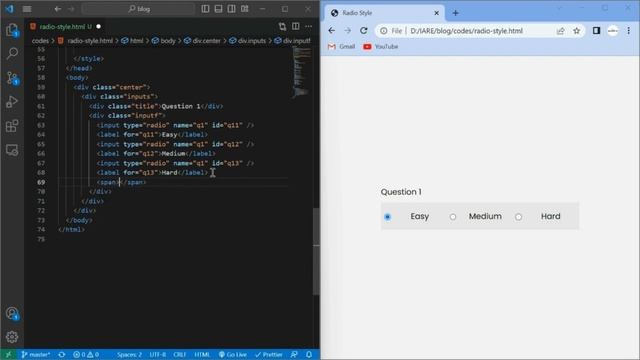Select the Easy radio button

click(x=387, y=217)
